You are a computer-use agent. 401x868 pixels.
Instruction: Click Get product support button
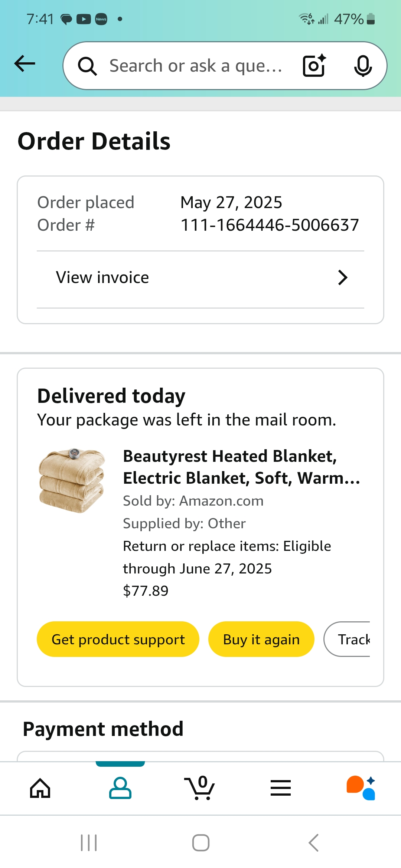118,639
